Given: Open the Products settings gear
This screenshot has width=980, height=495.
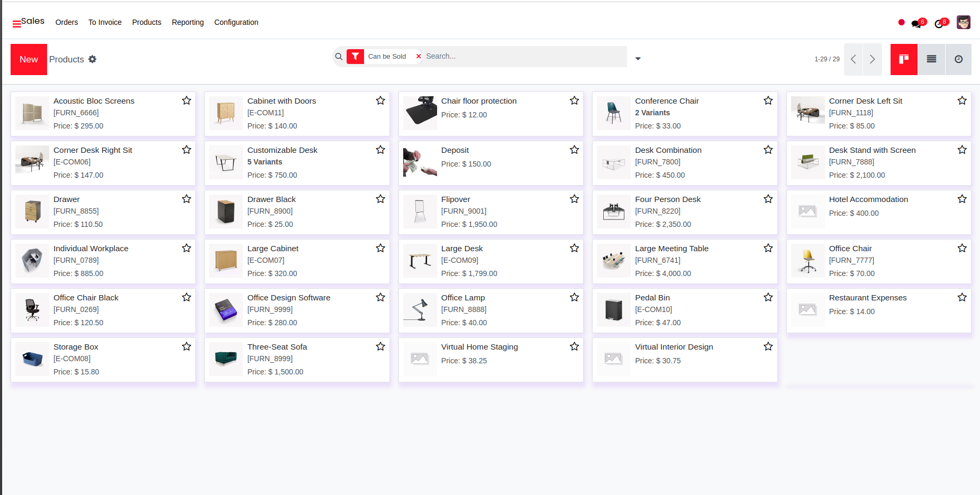Looking at the screenshot, I should pyautogui.click(x=93, y=59).
